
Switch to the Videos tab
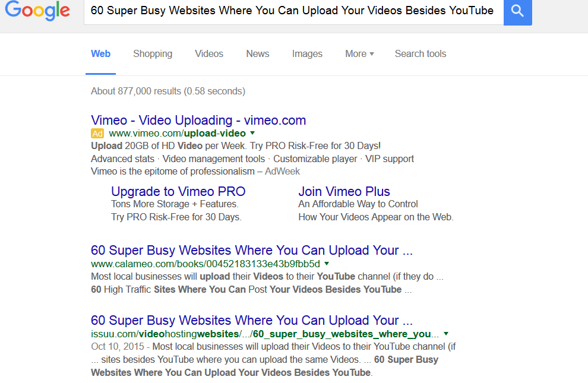coord(209,53)
